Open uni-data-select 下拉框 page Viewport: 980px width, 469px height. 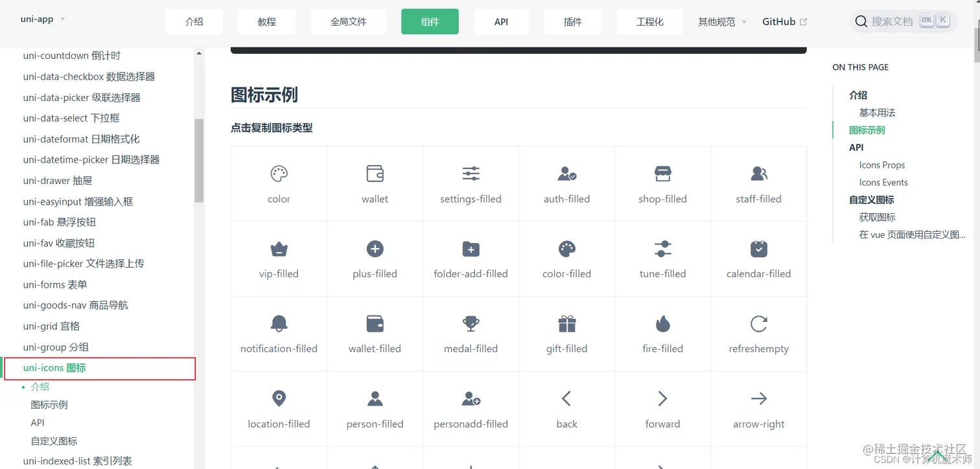tap(71, 118)
